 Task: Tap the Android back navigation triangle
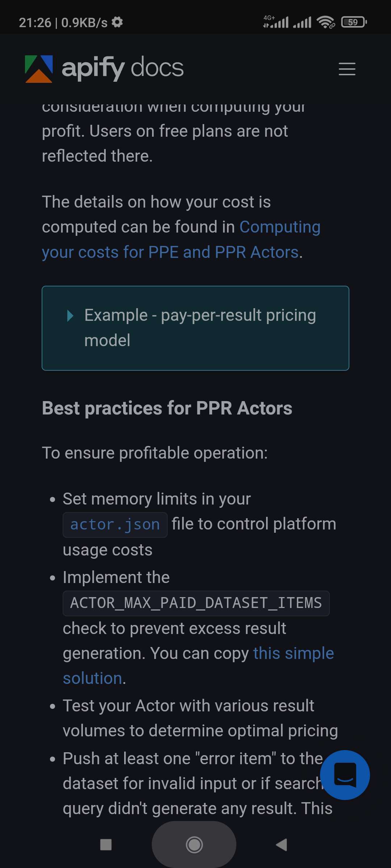tap(282, 845)
